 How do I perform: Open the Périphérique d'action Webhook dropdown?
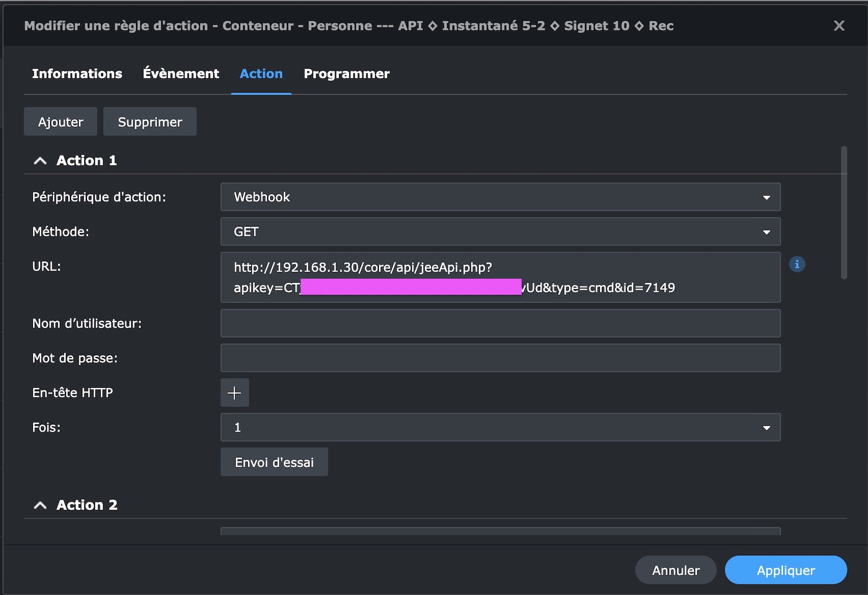tap(500, 197)
